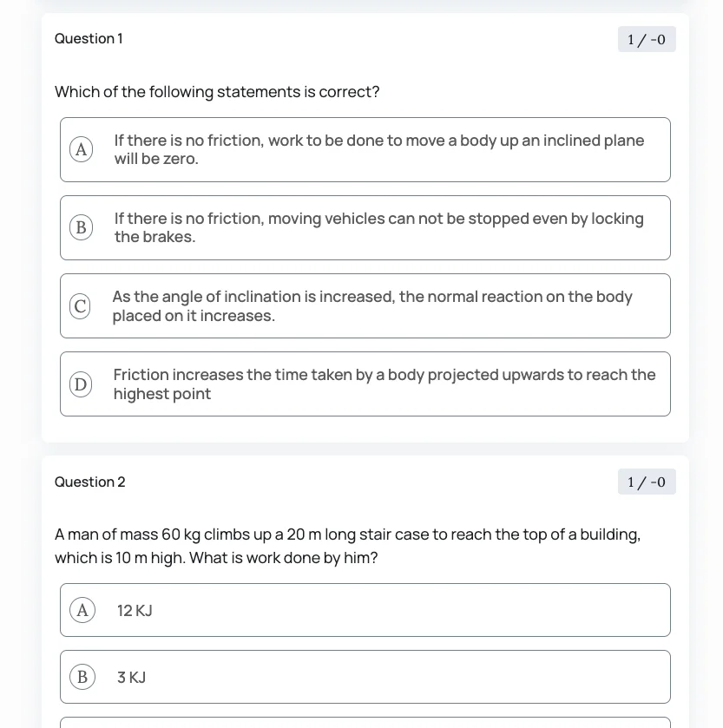Viewport: 723px width, 728px height.
Task: Click the answer about work on inclined plane
Action: [x=378, y=149]
